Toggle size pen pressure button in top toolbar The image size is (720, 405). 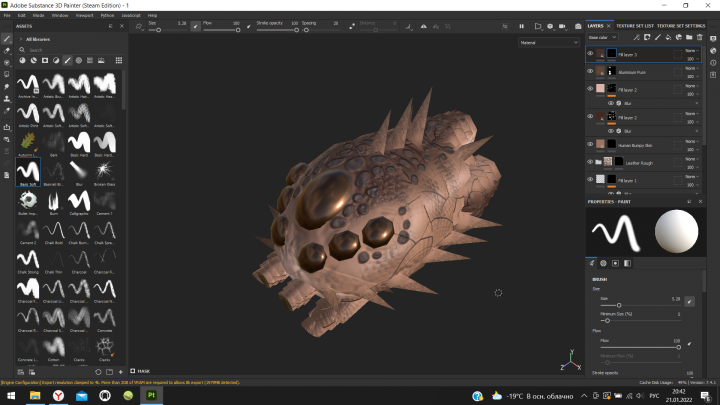(x=195, y=27)
